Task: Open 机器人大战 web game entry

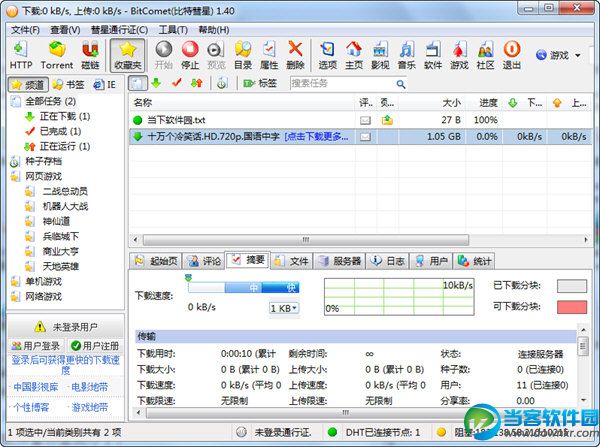Action: click(x=65, y=206)
